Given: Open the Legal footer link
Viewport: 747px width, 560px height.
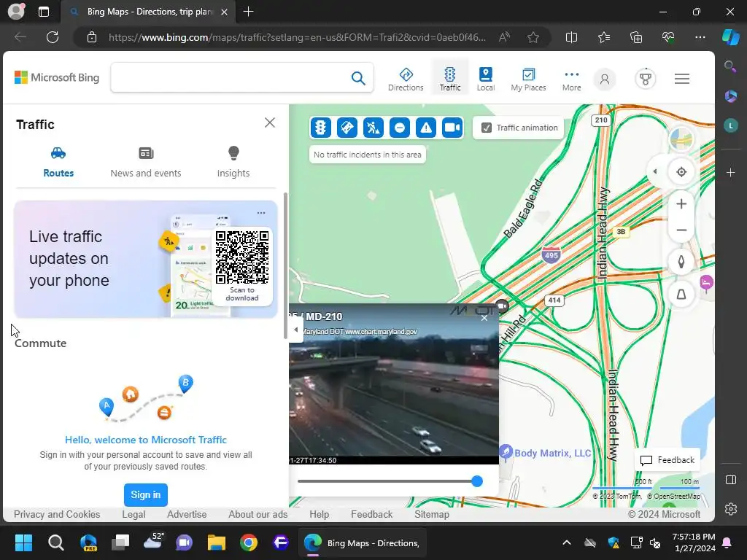Looking at the screenshot, I should pos(133,514).
